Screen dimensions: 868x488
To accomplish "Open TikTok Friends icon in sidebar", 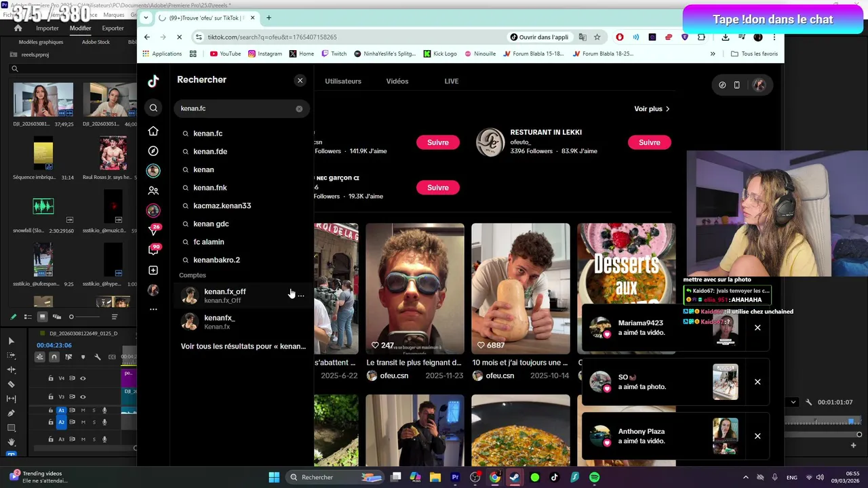I will click(x=153, y=190).
